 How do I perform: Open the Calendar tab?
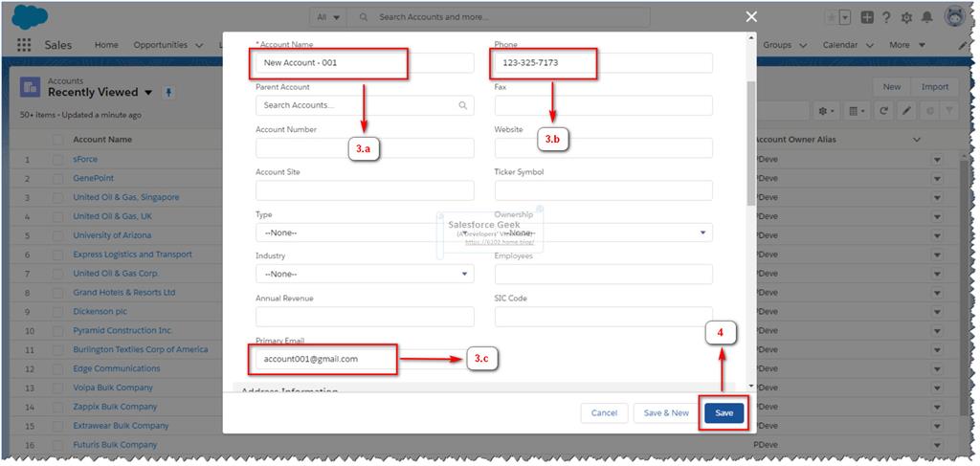[840, 45]
